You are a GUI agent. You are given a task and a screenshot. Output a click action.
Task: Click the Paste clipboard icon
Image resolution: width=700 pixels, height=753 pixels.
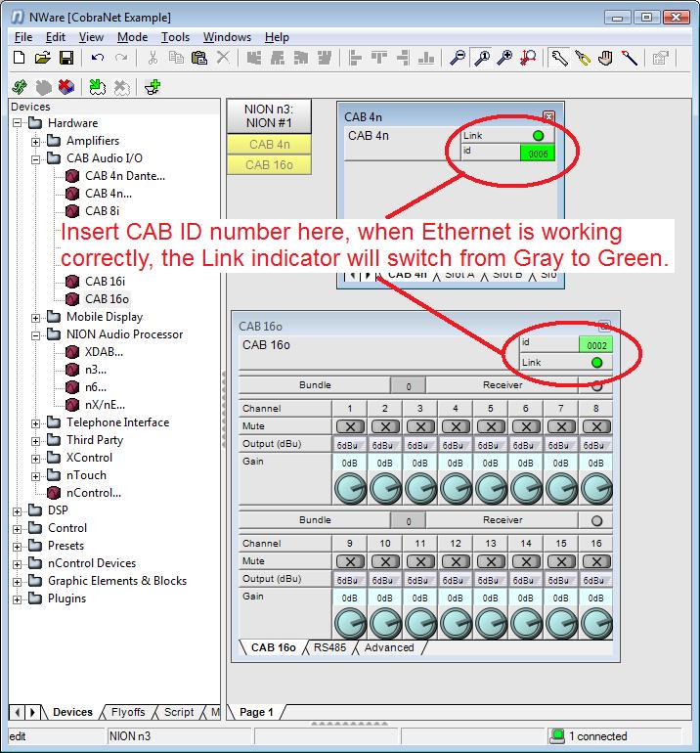click(199, 58)
